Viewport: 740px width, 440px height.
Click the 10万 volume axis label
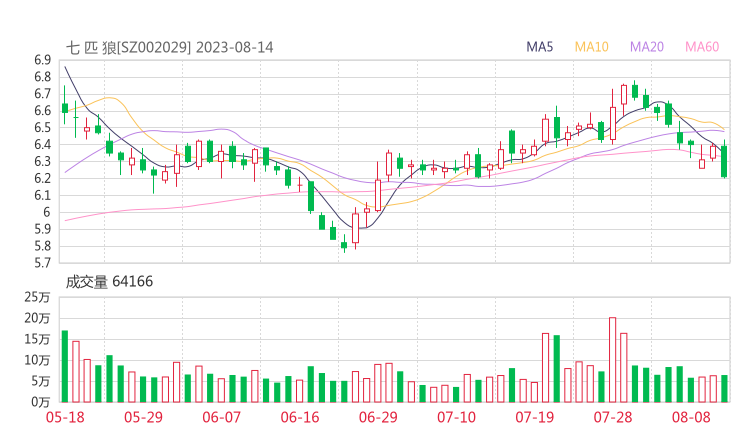tap(37, 360)
